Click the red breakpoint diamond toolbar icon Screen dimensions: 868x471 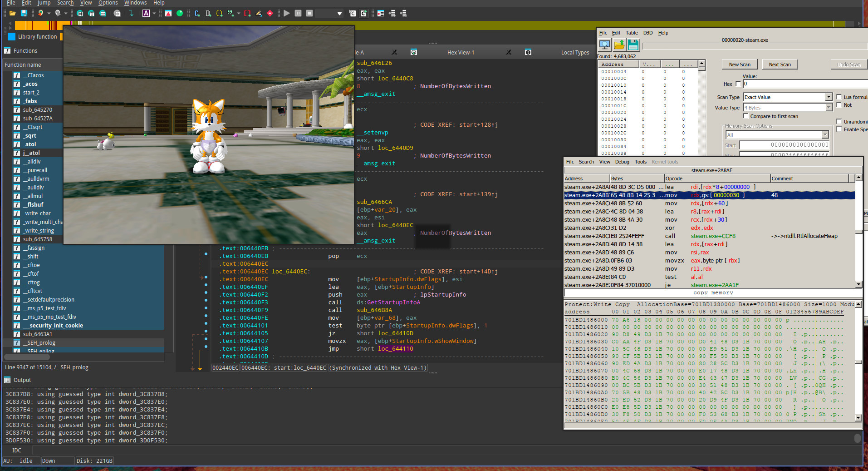pyautogui.click(x=270, y=13)
